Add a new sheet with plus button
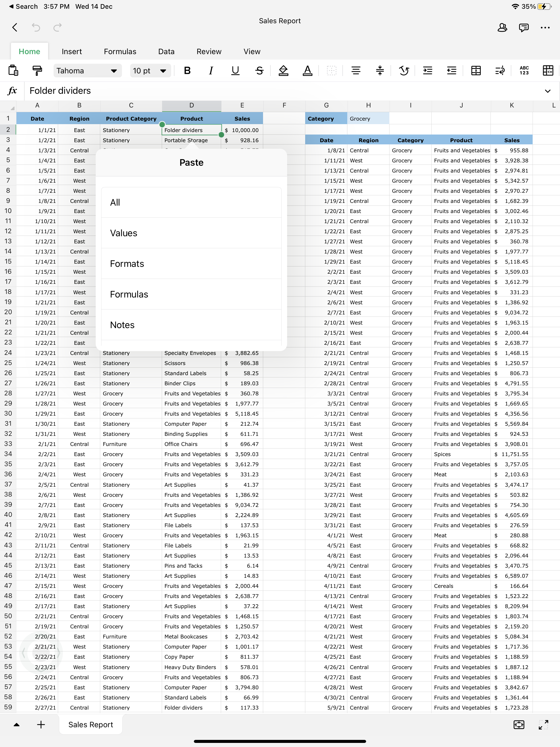 (x=41, y=725)
